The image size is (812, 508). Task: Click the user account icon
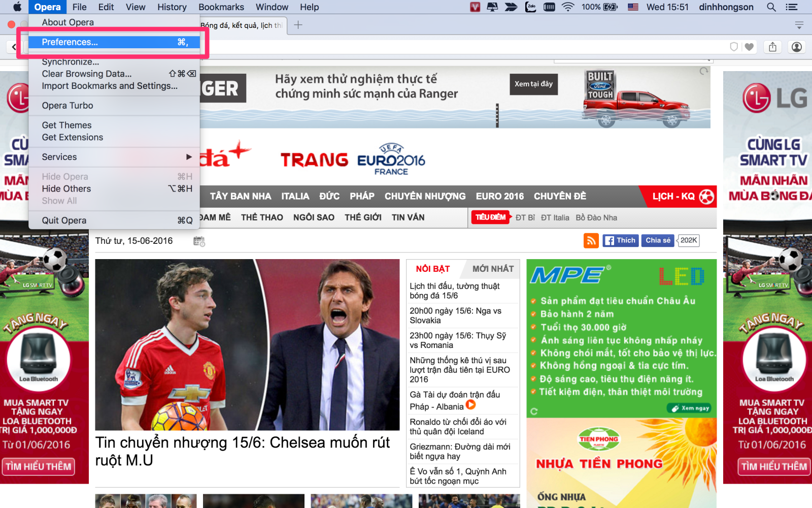click(x=797, y=47)
